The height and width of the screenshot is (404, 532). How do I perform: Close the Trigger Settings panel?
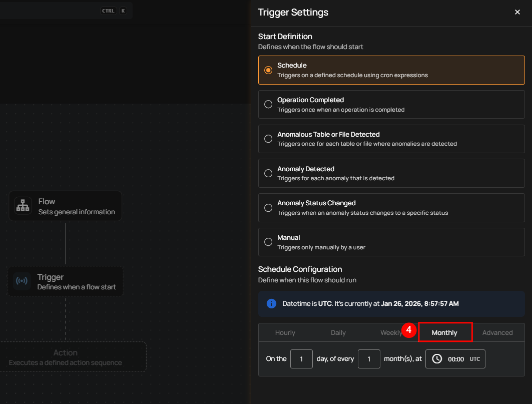coord(517,12)
